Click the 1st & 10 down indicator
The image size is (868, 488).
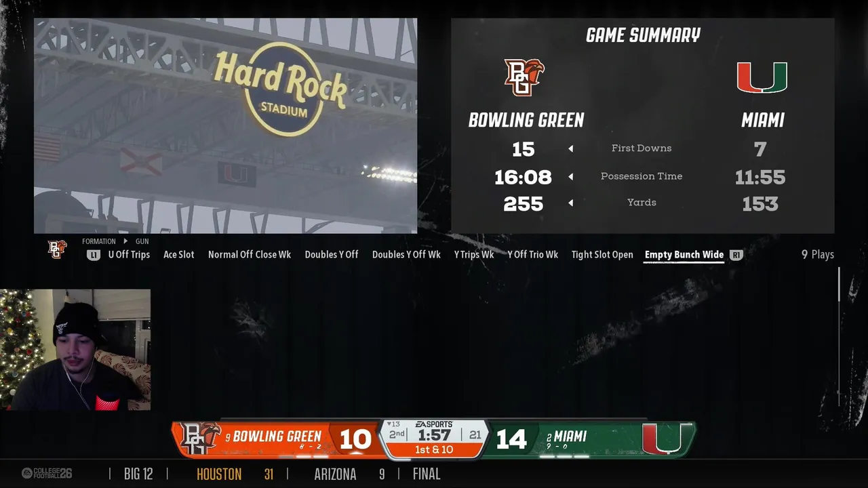point(434,450)
